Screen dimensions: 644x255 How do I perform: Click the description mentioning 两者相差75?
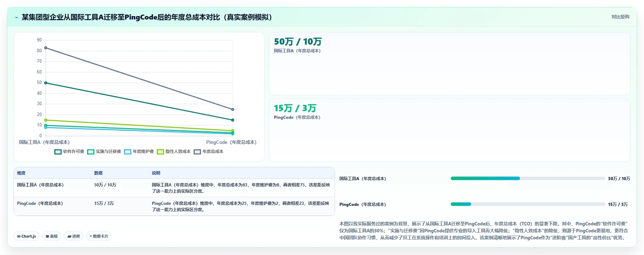coord(241,188)
